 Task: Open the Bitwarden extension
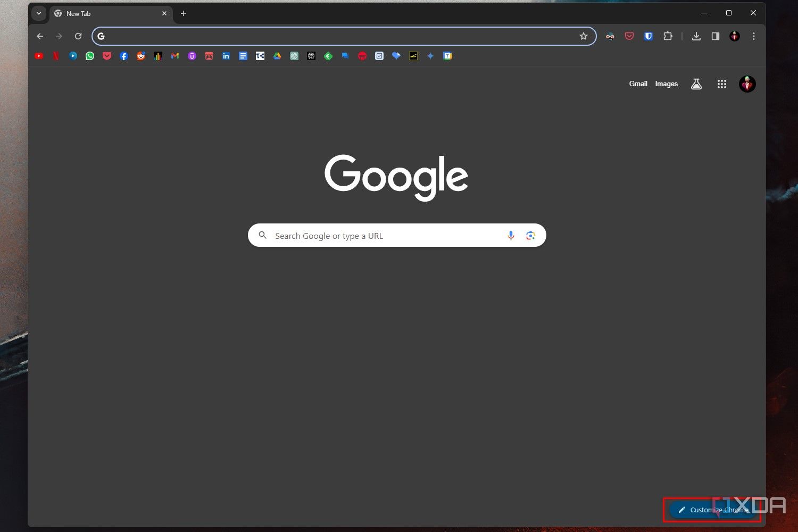click(x=649, y=36)
